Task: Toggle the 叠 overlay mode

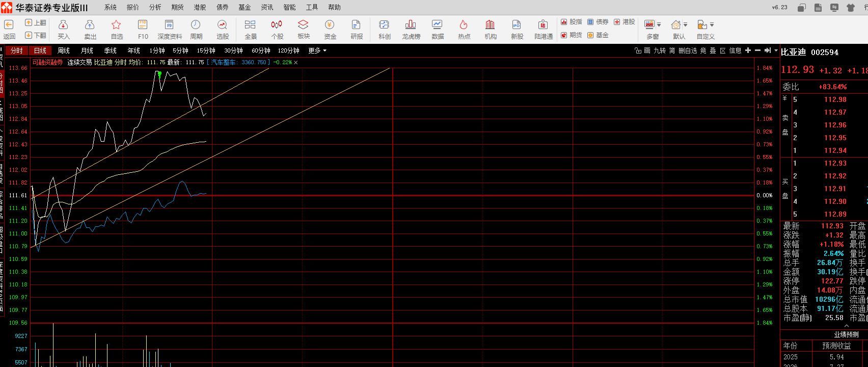Action: [713, 50]
